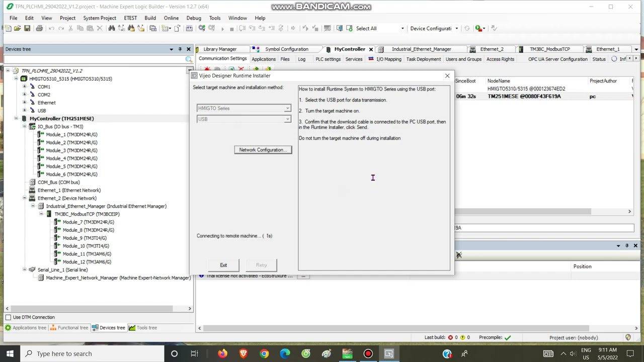The image size is (644, 362).
Task: Click the Login gear toolbar icon
Action: [202, 29]
